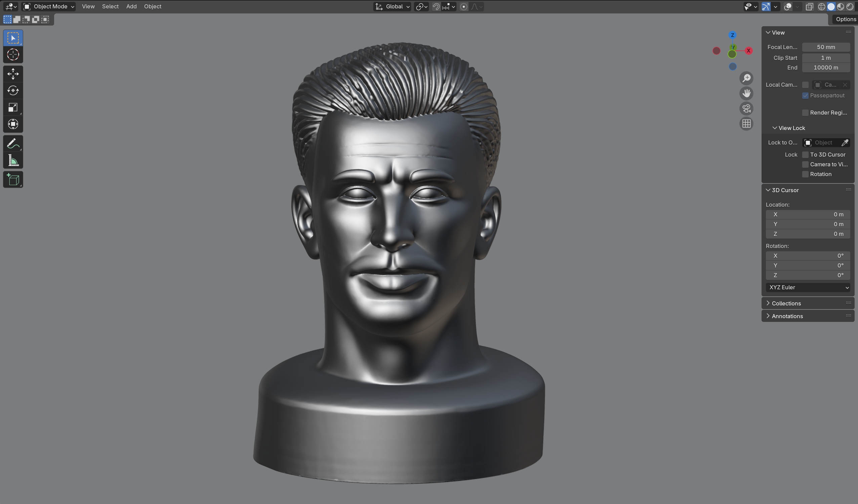Viewport: 858px width, 504px height.
Task: Select the Cursor tool in toolbar
Action: (13, 55)
